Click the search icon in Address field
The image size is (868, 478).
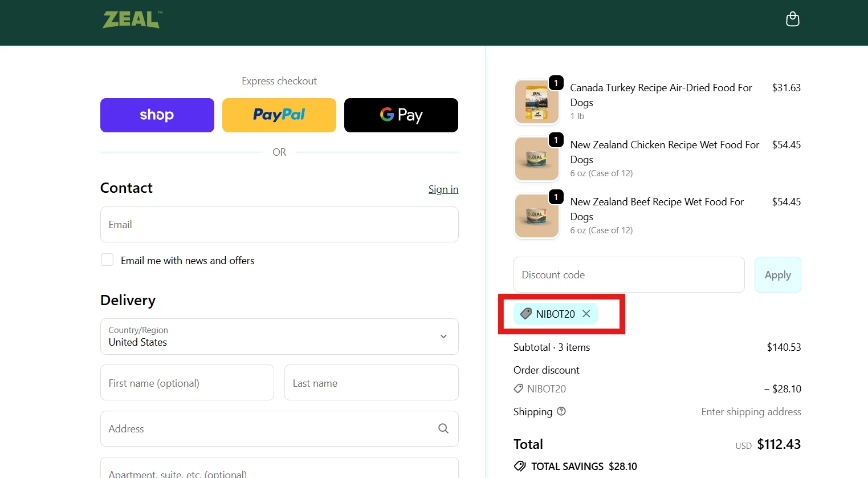(443, 428)
